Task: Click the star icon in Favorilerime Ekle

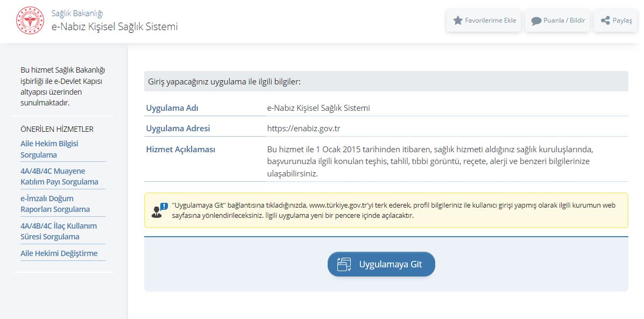Action: [458, 20]
